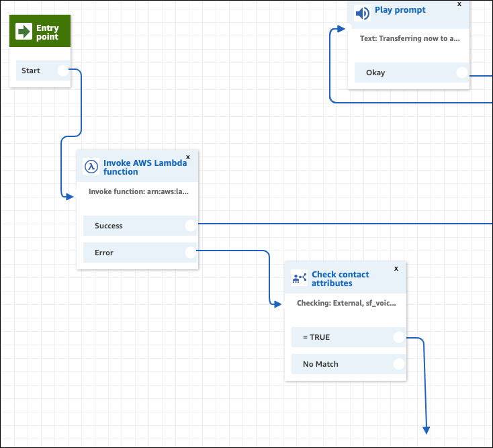Click the 'Invoke function: arn:aws:la...' text

(138, 191)
